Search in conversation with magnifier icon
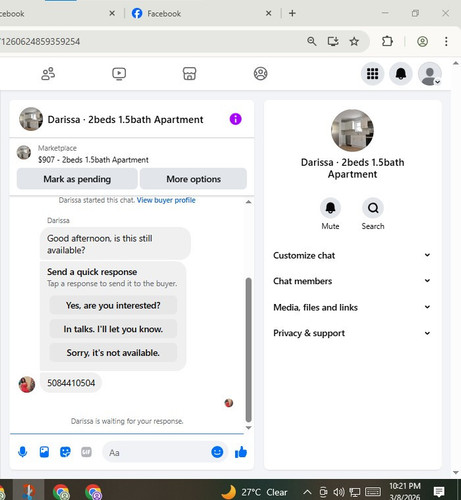The image size is (461, 500). pyautogui.click(x=373, y=208)
